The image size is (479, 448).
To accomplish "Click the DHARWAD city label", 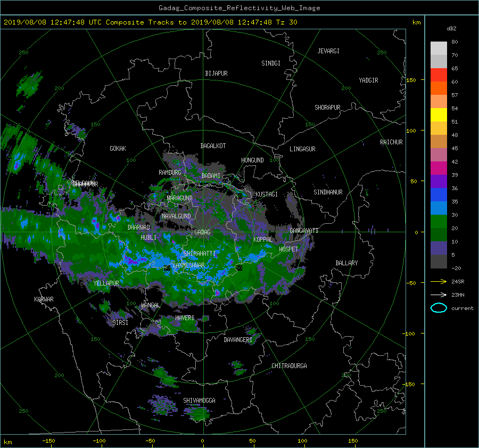I will click(139, 227).
